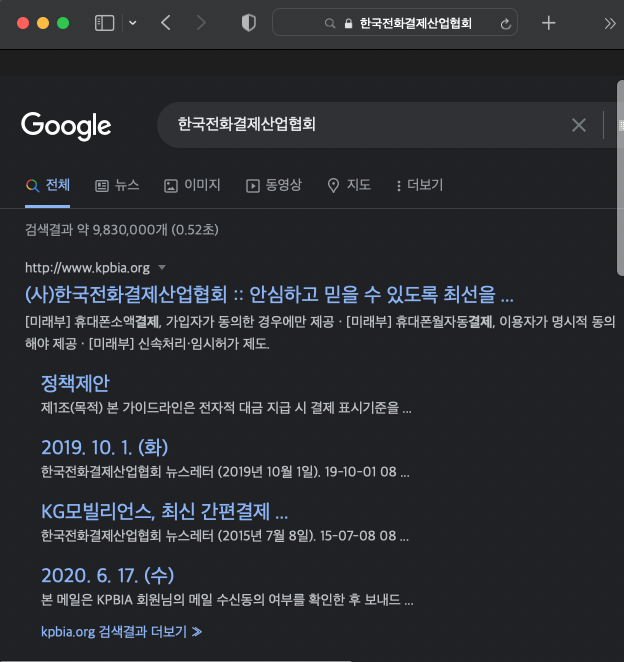
Task: Click the magnifier icon in address bar
Action: (x=330, y=23)
